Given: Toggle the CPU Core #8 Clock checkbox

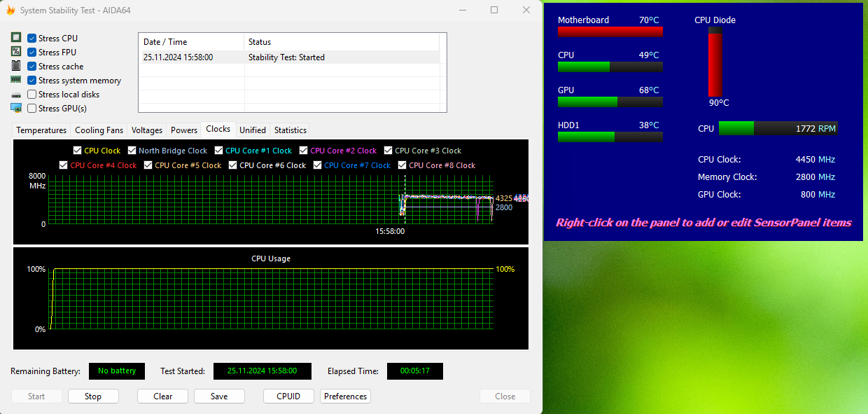Looking at the screenshot, I should coord(402,165).
